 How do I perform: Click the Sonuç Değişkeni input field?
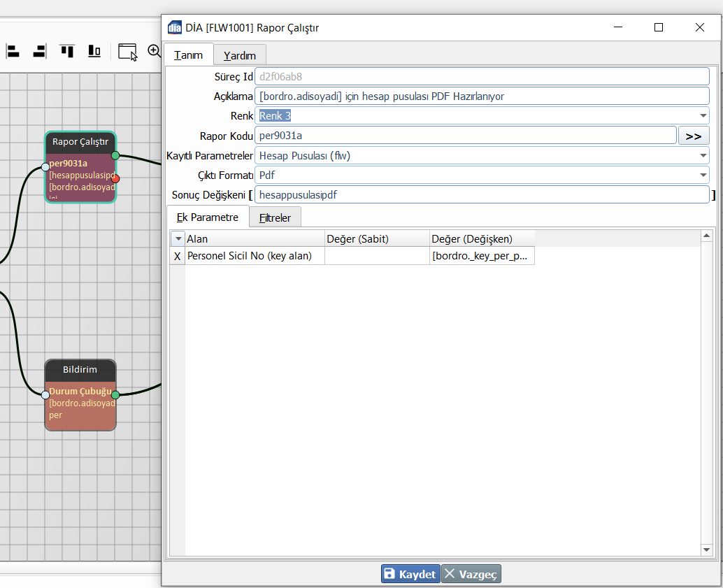click(482, 195)
